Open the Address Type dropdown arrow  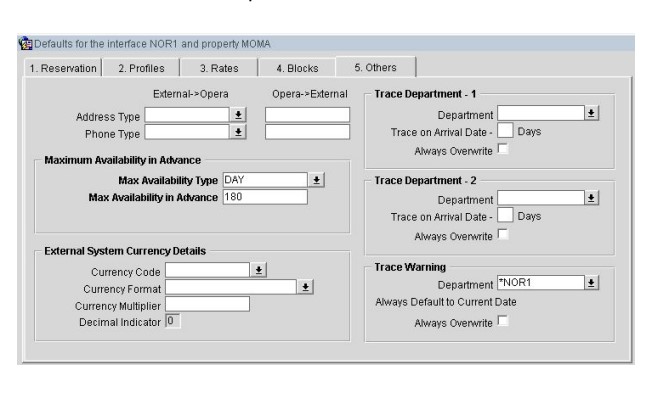click(x=239, y=116)
